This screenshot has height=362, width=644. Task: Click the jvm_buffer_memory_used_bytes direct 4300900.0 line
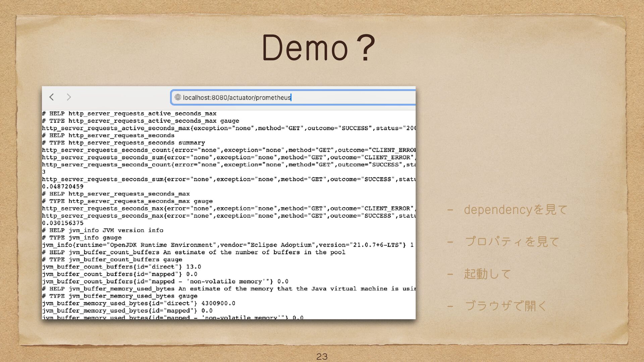tap(139, 303)
